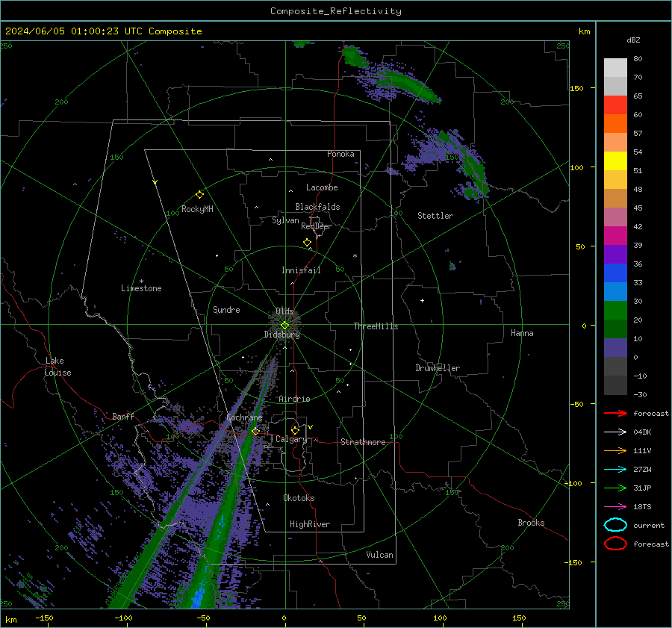The height and width of the screenshot is (628, 672).
Task: Click the Sylvan label
Action: click(x=285, y=220)
